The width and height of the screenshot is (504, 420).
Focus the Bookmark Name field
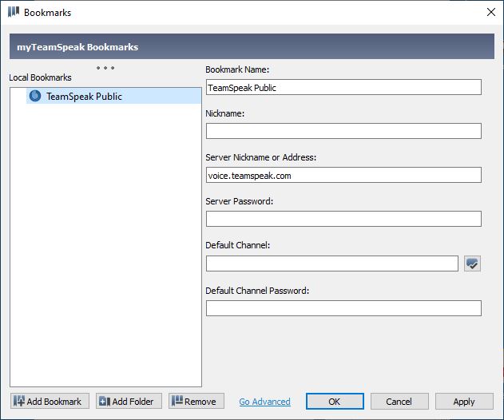coord(343,87)
